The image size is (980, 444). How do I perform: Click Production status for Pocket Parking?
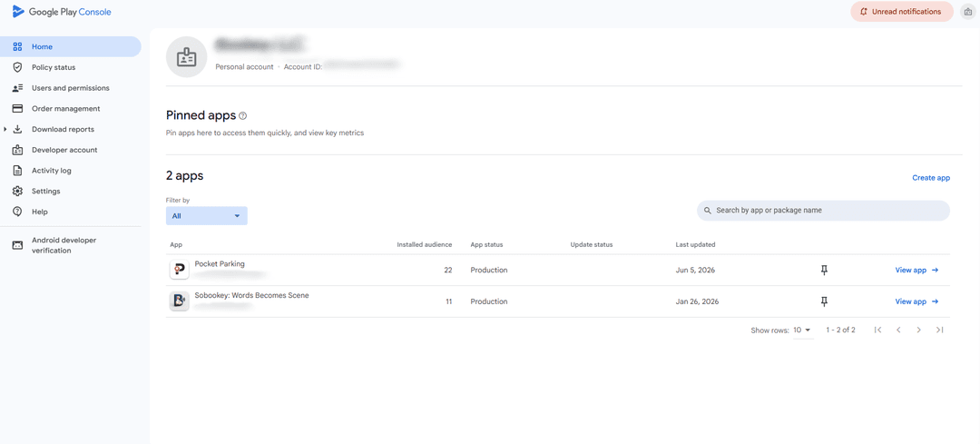[489, 271]
